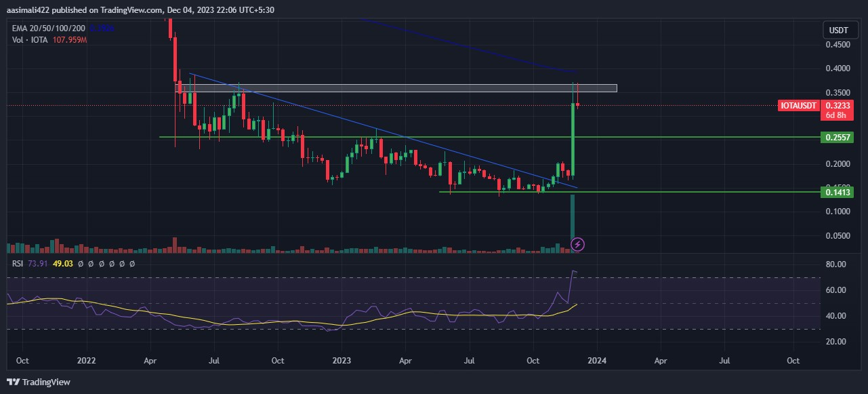Image resolution: width=868 pixels, height=394 pixels.
Task: Click the 0.2557 horizontal line price label
Action: (x=838, y=138)
